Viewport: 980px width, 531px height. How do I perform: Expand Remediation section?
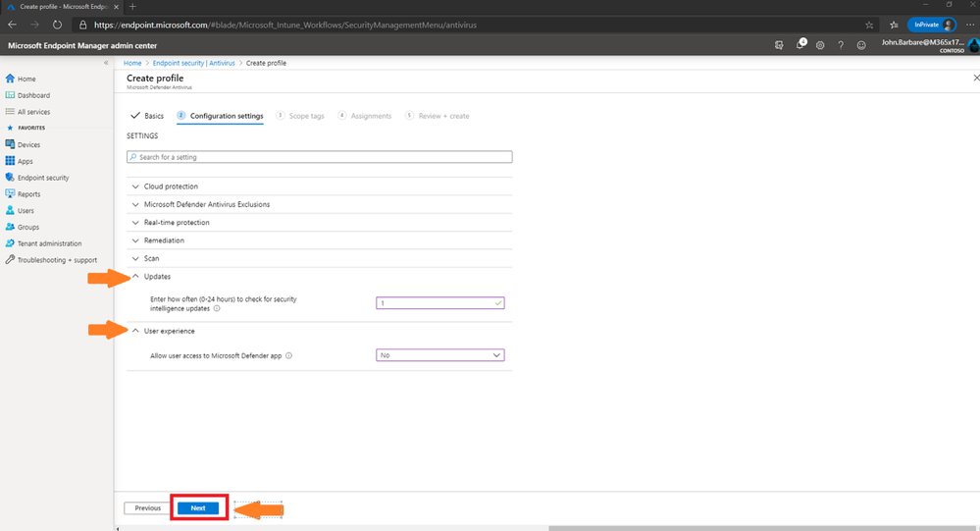320,240
